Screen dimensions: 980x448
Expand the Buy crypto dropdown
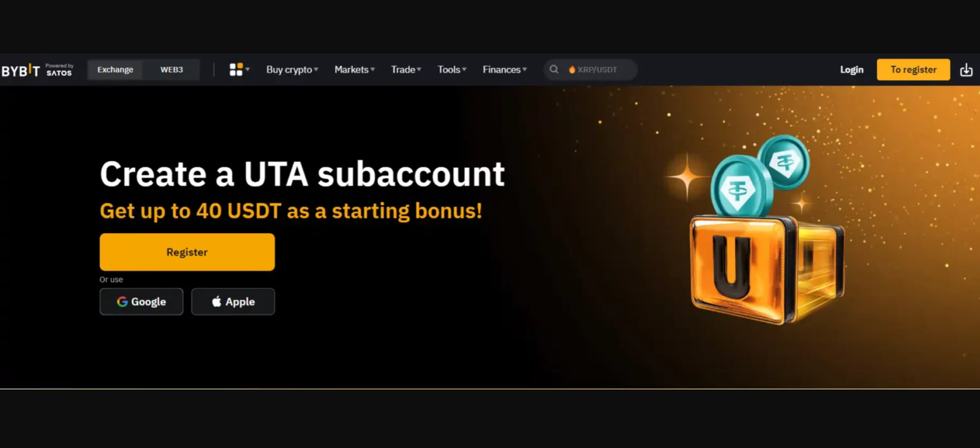coord(292,70)
